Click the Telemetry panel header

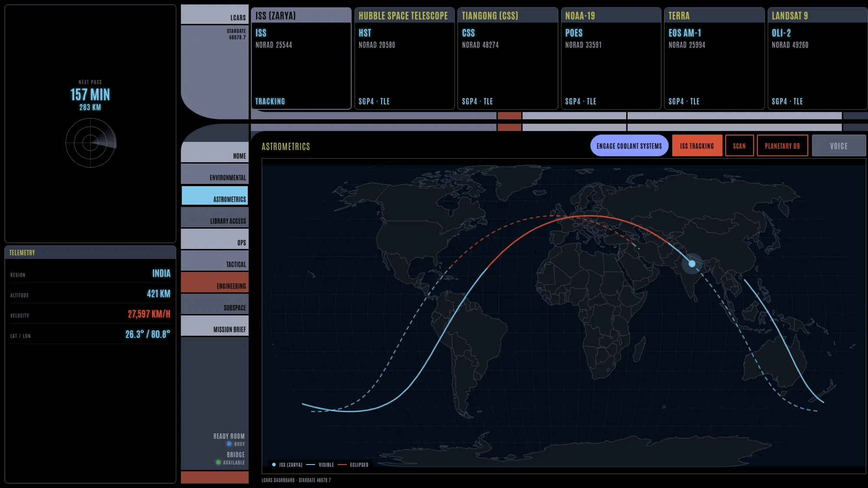[90, 252]
